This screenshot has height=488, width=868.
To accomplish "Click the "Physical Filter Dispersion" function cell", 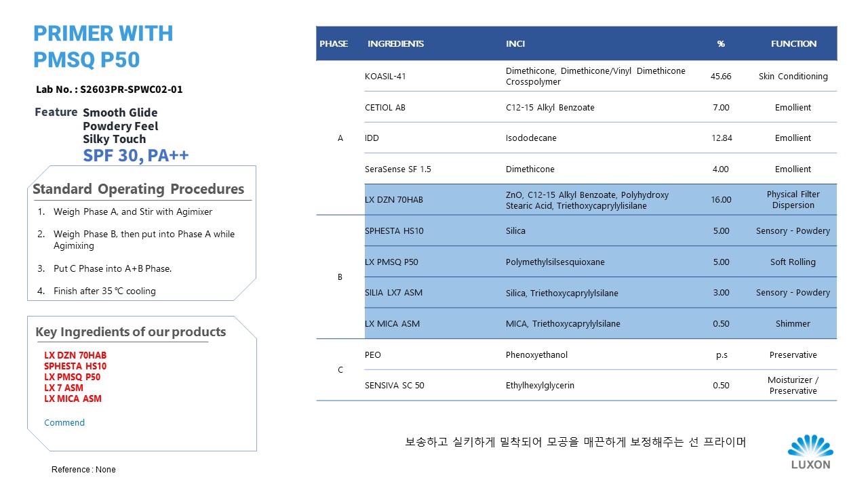I will [x=793, y=199].
